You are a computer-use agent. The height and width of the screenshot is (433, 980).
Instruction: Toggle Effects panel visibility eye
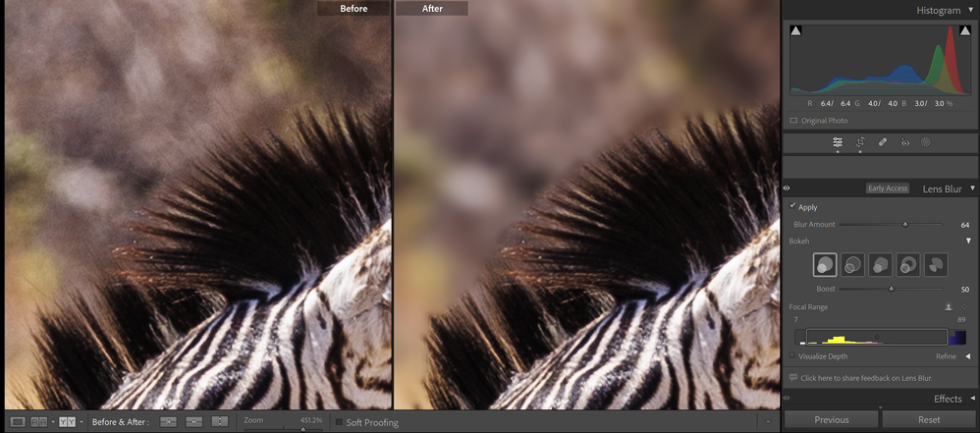click(x=787, y=398)
